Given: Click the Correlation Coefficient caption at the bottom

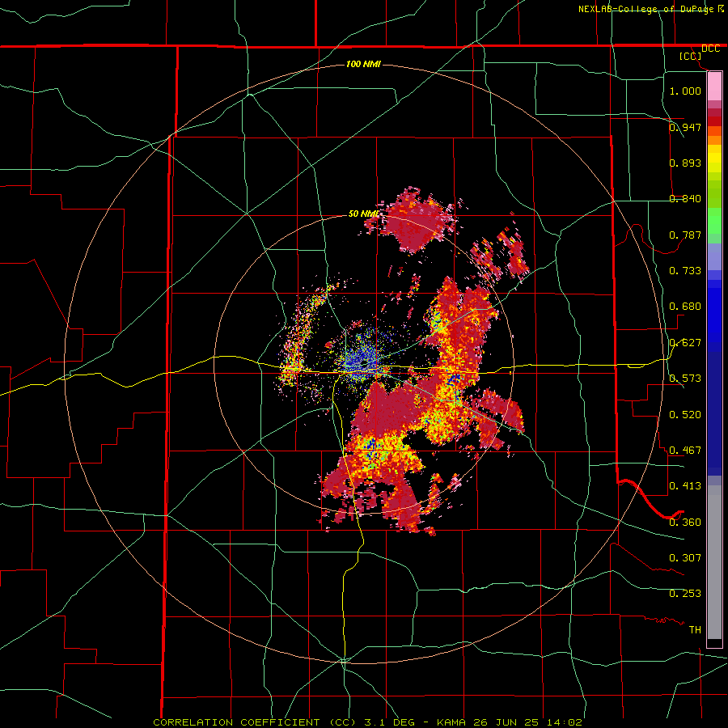Looking at the screenshot, I should (x=367, y=722).
